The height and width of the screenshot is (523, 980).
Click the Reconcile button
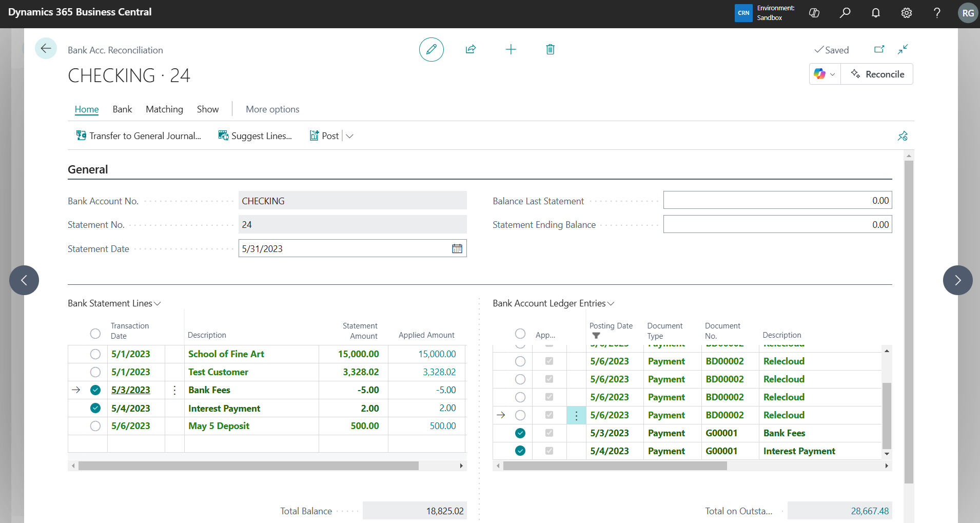click(x=877, y=74)
